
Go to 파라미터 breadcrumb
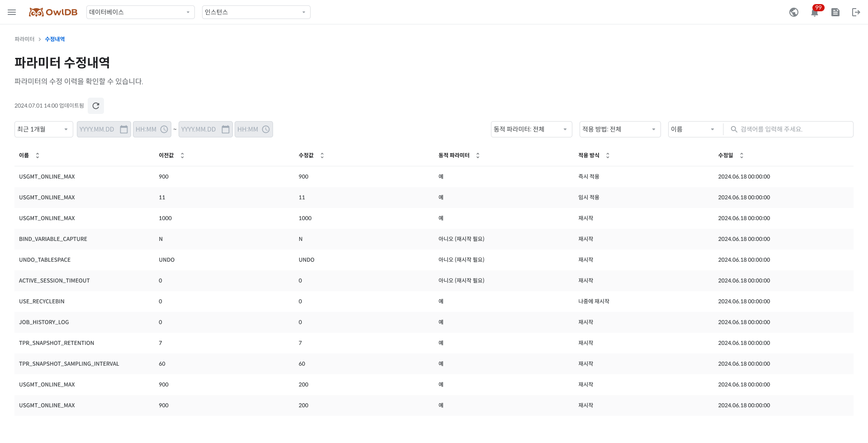[x=24, y=39]
